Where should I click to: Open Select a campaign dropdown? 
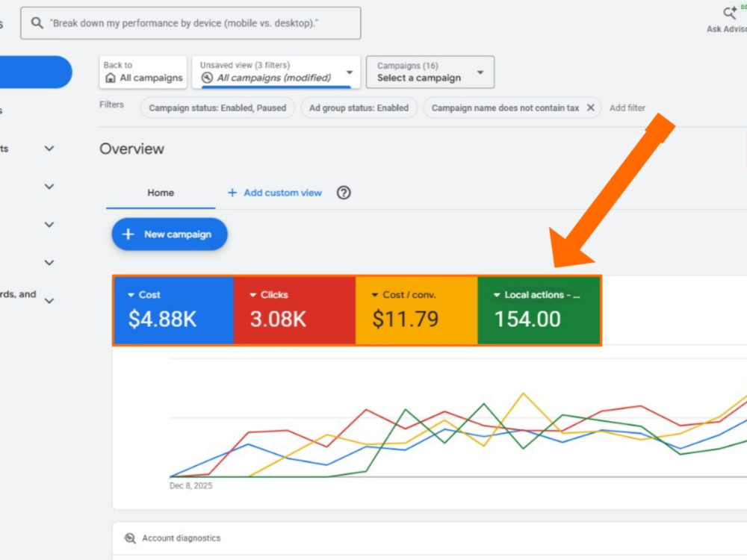tap(430, 72)
